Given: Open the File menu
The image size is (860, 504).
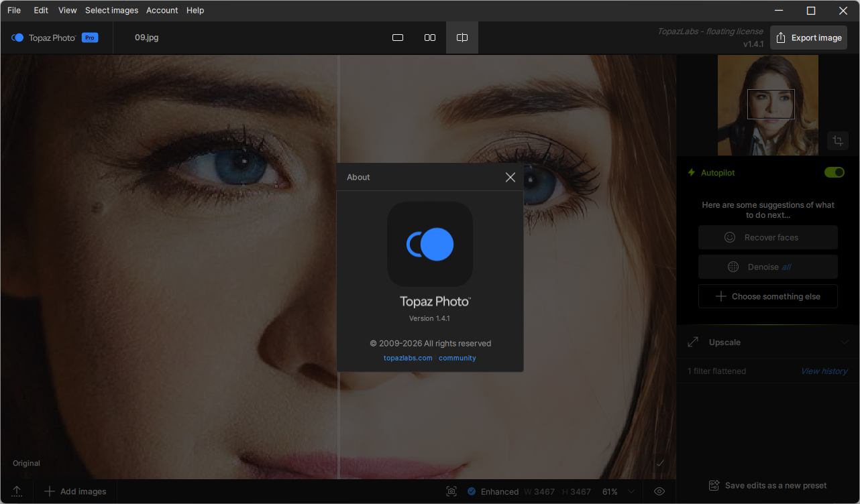Looking at the screenshot, I should pos(14,10).
